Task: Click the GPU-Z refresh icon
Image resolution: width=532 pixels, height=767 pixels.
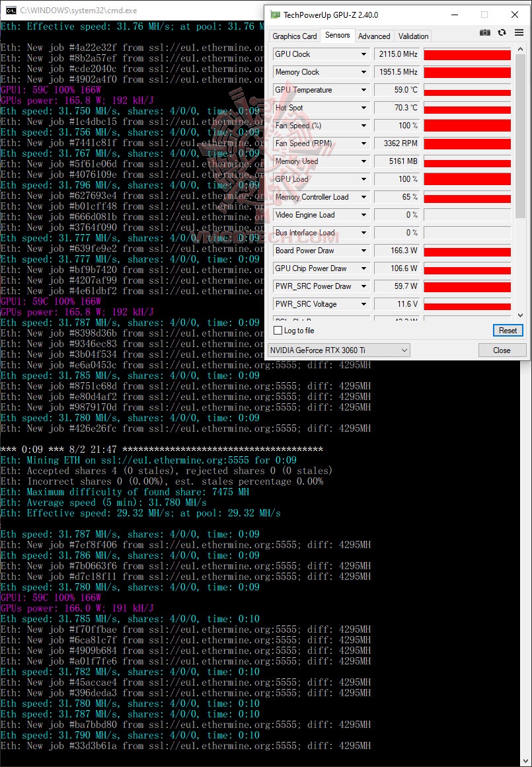Action: tap(502, 33)
